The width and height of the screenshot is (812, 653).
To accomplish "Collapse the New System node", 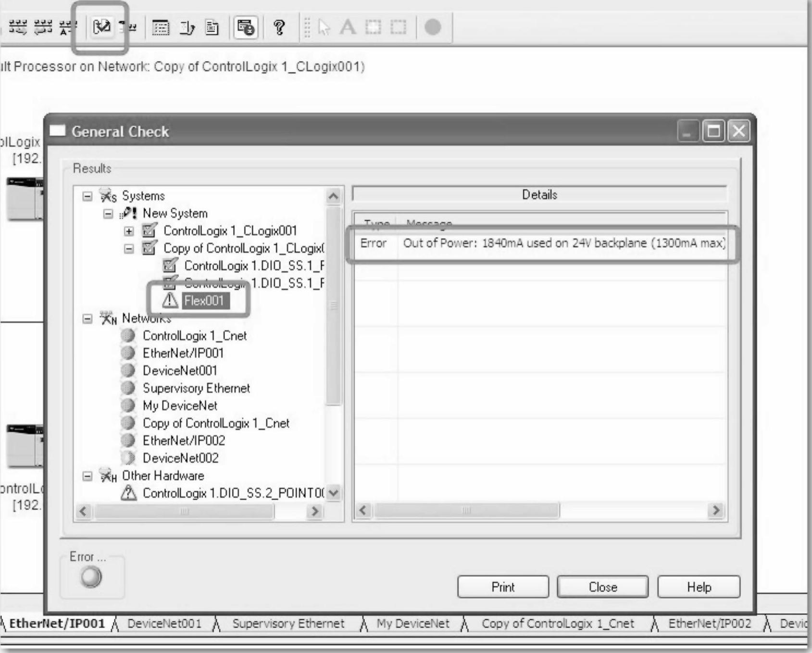I will tap(108, 213).
